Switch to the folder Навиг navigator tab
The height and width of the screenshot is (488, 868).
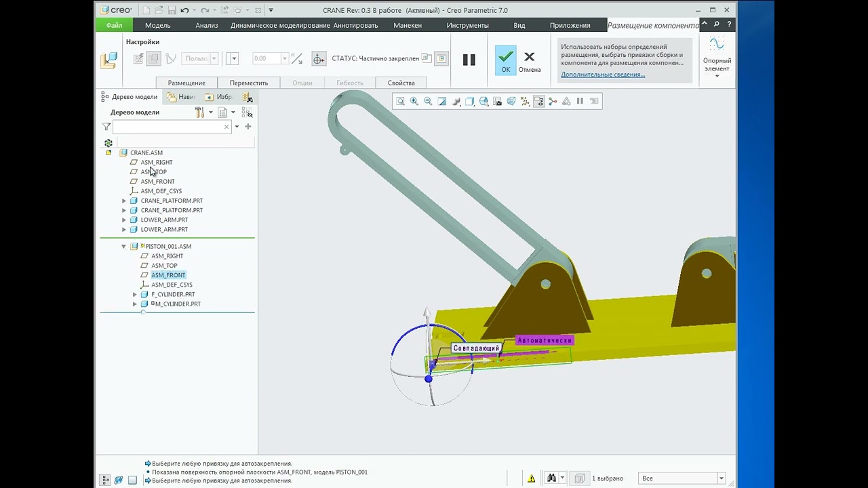click(x=181, y=97)
